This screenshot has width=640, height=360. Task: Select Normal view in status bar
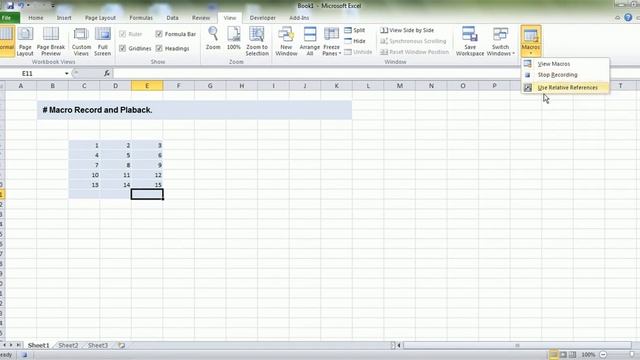[553, 355]
